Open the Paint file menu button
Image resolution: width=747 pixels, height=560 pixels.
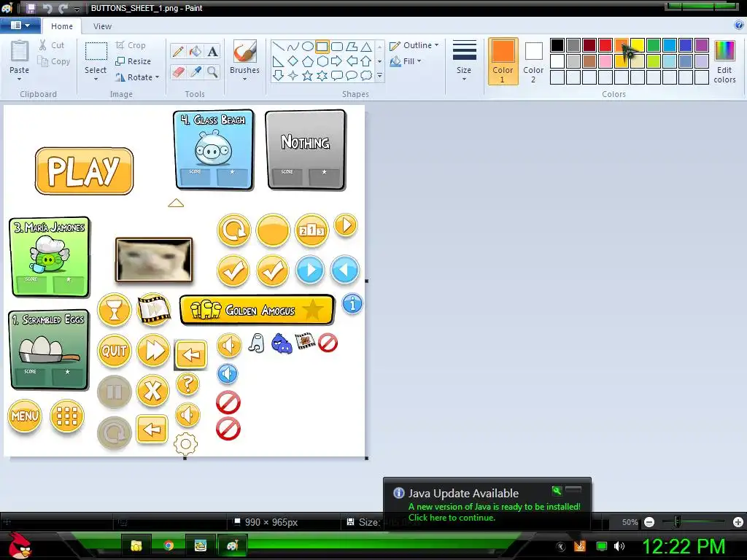[x=20, y=26]
